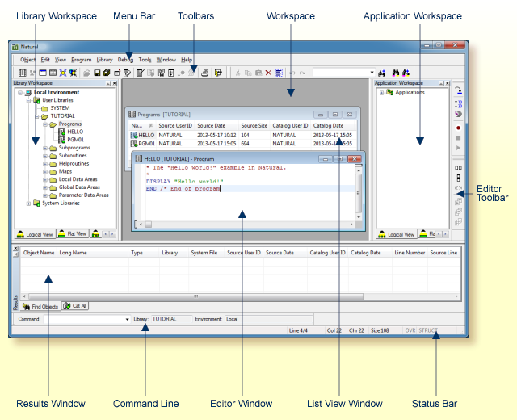Click the scissors cut icon in toolbar
Viewport: 517px width, 420px height.
tap(237, 73)
